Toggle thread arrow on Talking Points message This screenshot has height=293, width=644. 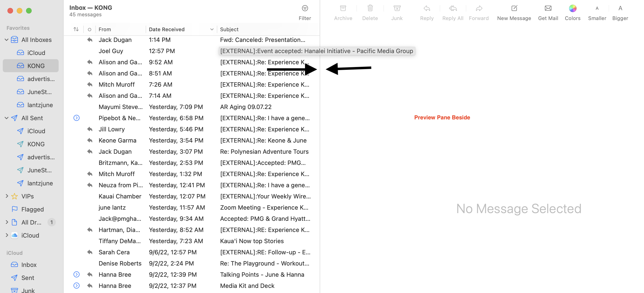pos(77,275)
